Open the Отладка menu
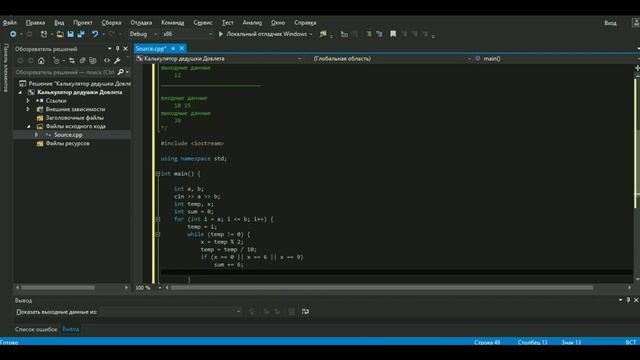 141,23
